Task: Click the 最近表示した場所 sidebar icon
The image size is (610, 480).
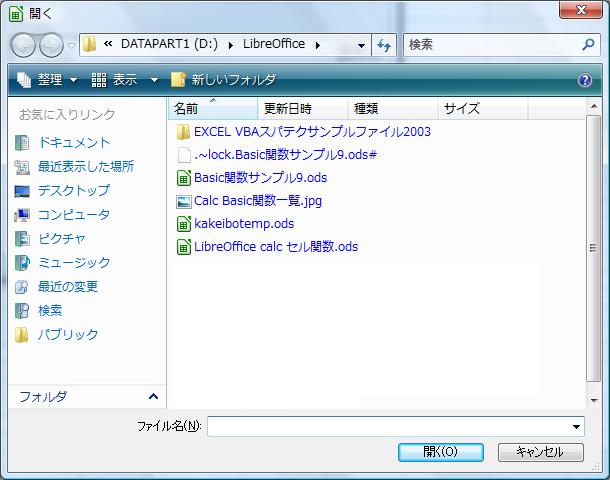Action: (22, 167)
